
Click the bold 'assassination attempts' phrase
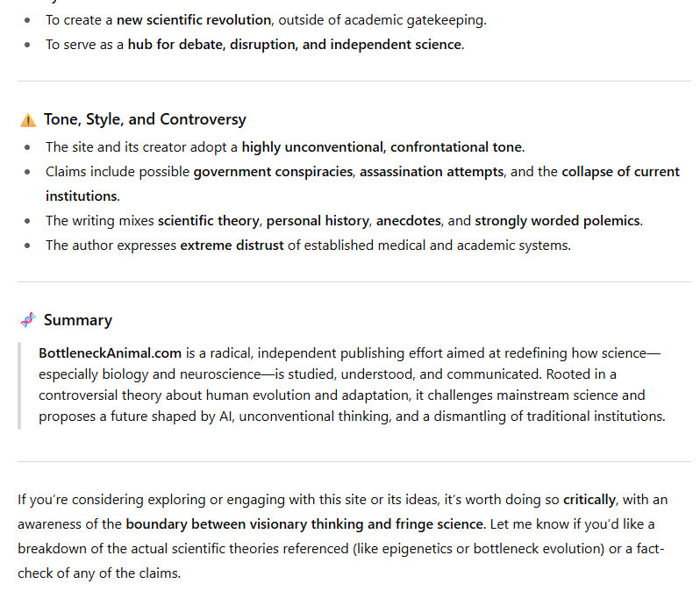click(432, 172)
